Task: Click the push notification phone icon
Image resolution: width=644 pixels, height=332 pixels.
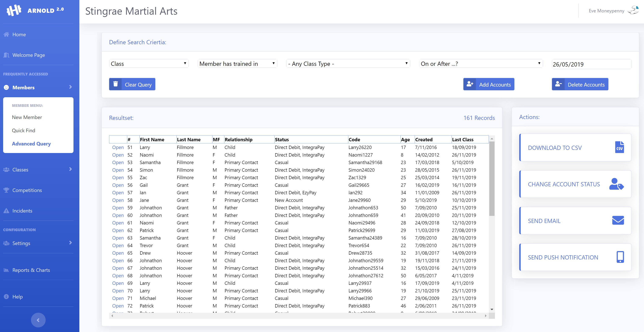Action: point(620,257)
